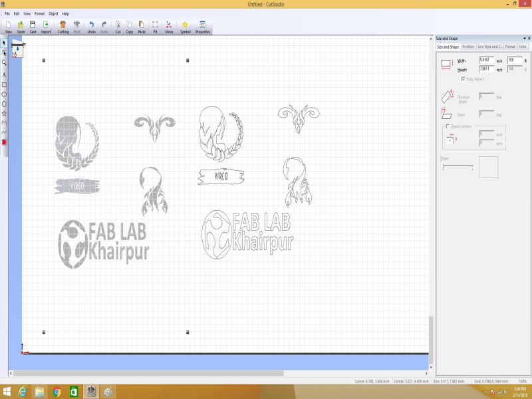This screenshot has height=399, width=532.
Task: Open the Object menu
Action: click(x=53, y=14)
